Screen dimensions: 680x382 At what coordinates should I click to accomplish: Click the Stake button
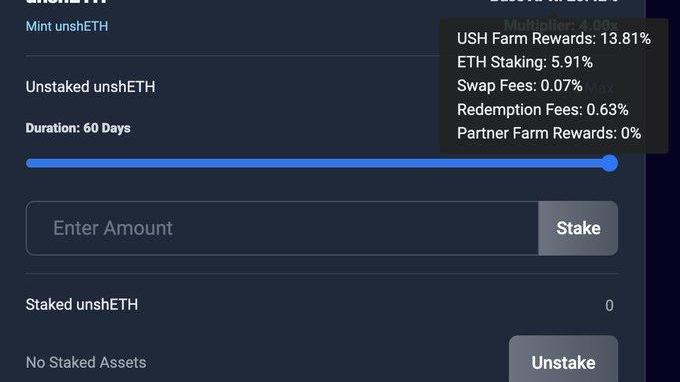[578, 228]
